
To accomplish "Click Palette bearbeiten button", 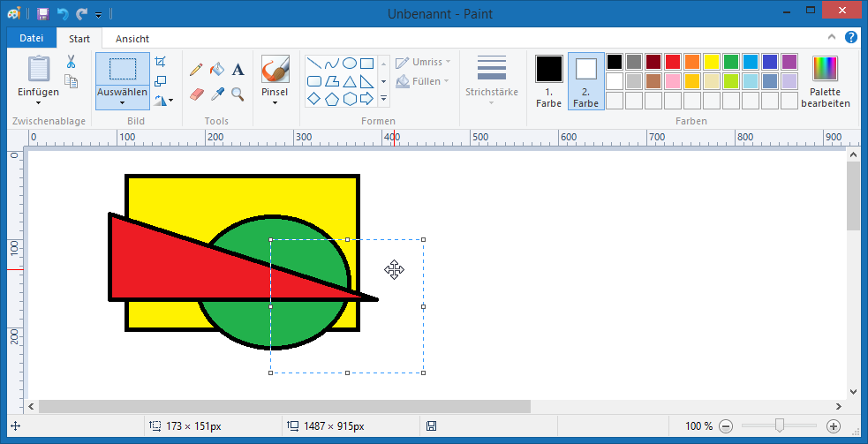I will click(826, 81).
